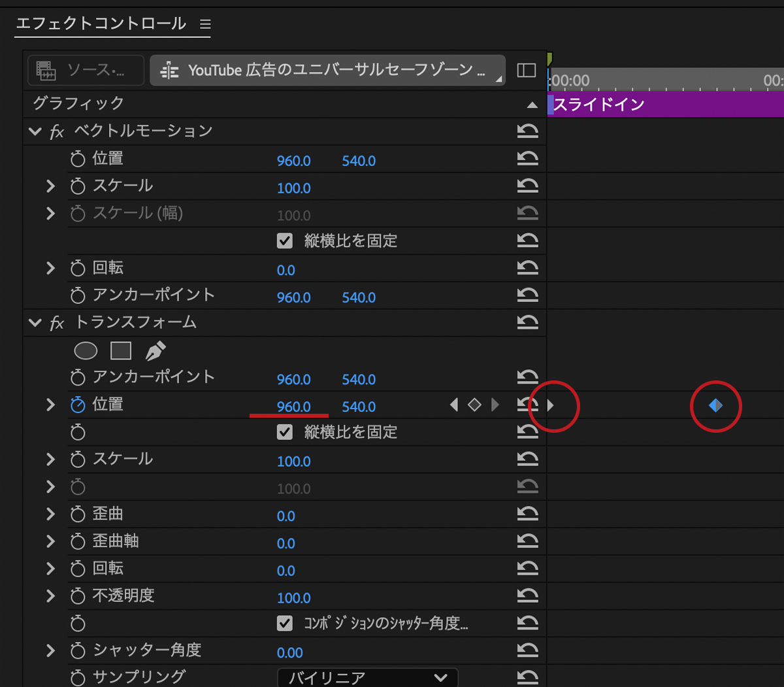
Task: Uncheck 縦横比を固定 under Transform
Action: point(285,432)
